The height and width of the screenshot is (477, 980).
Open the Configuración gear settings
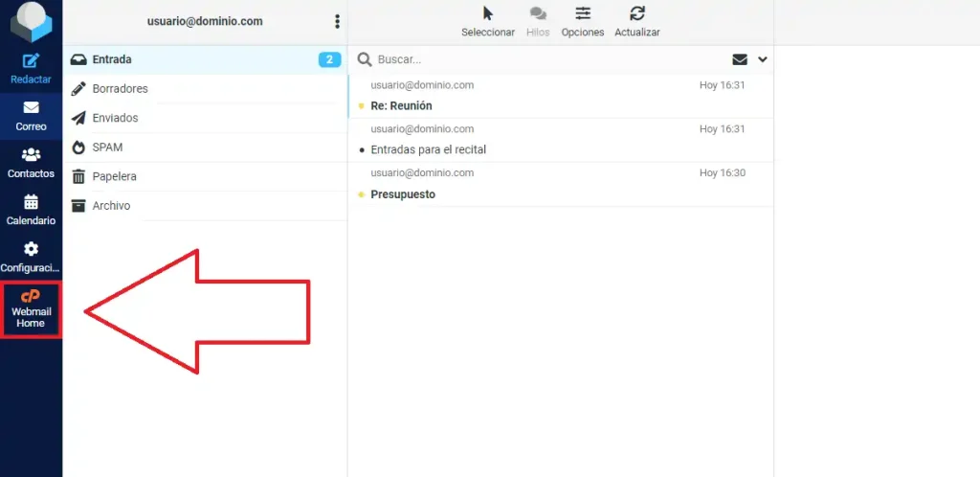coord(31,256)
